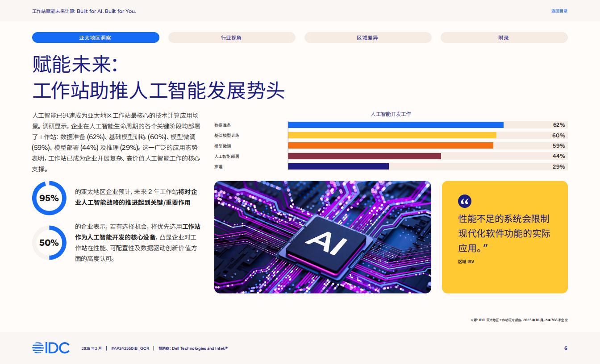Click the 人工智能开发工作 chart title
The image size is (600, 364).
[x=391, y=114]
